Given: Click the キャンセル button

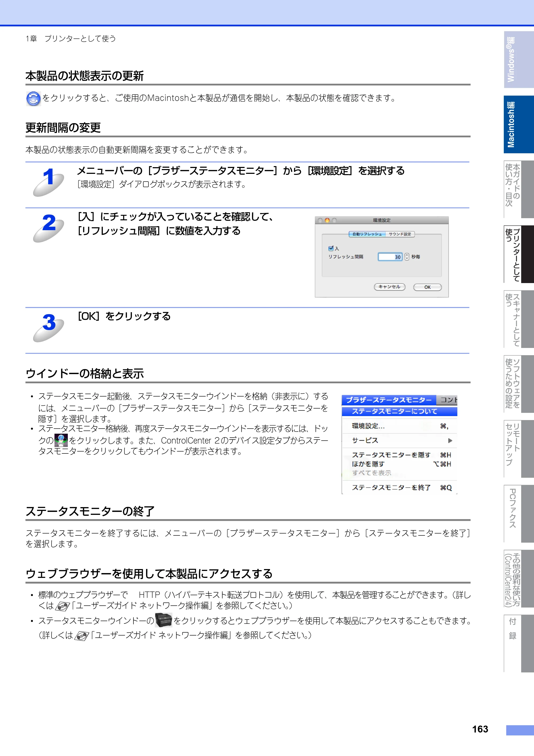Looking at the screenshot, I should tap(390, 287).
